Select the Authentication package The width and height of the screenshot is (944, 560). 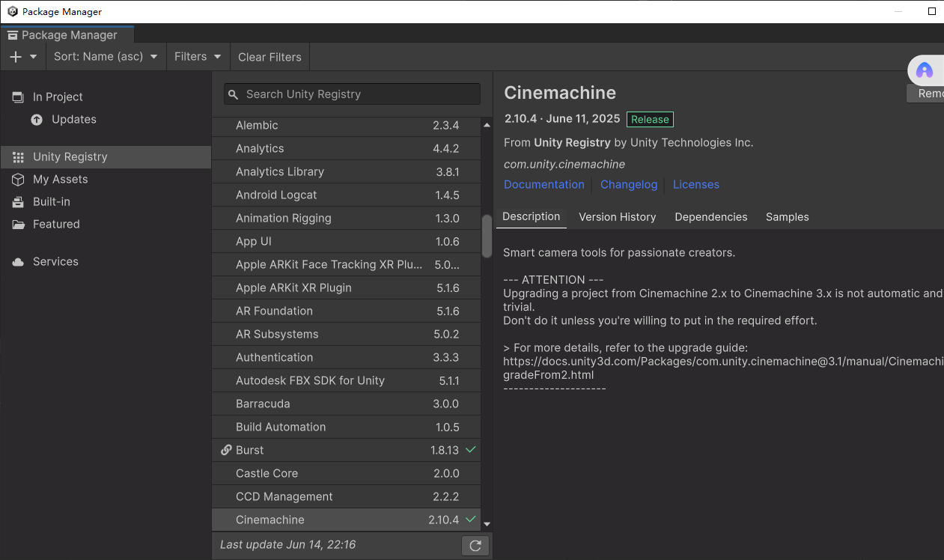347,357
